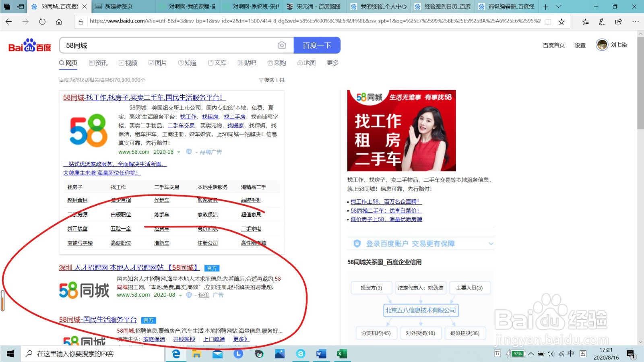644x362 pixels.
Task: Open the taskbar Photos app icon
Action: pyautogui.click(x=280, y=354)
